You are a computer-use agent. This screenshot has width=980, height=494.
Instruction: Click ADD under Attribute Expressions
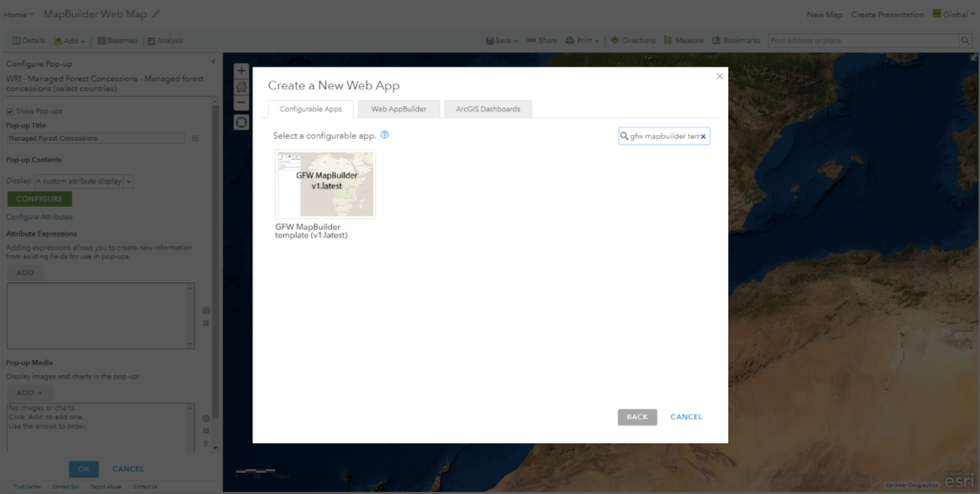(x=25, y=273)
